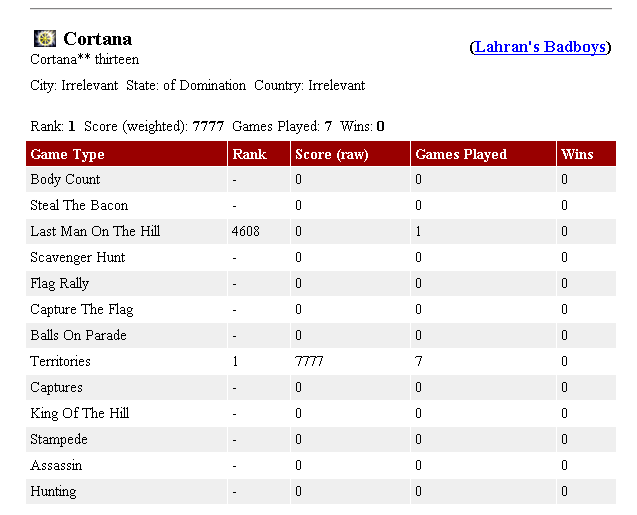
Task: Click the Cortana player emblem icon
Action: [x=44, y=39]
